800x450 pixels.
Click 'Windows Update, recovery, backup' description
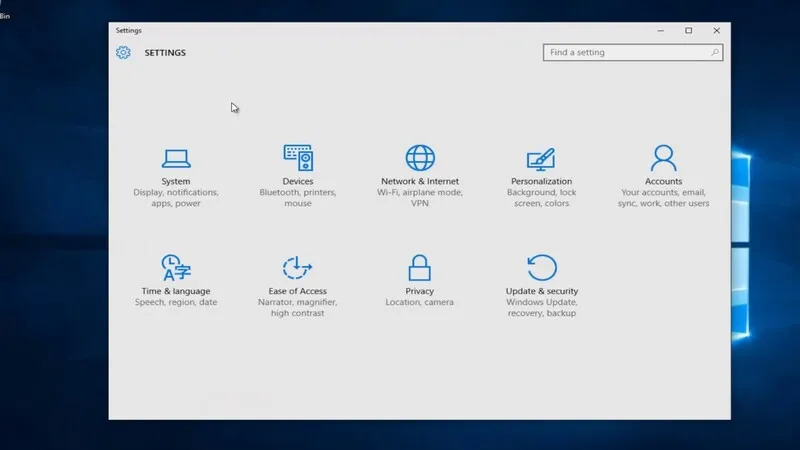542,308
